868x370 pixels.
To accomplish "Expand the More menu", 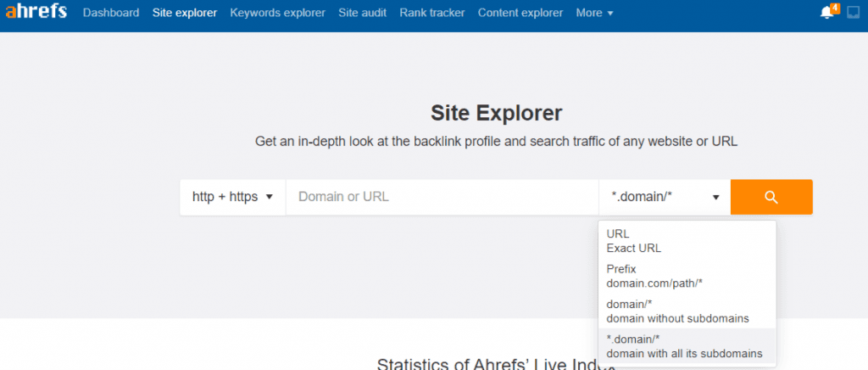I will click(594, 13).
